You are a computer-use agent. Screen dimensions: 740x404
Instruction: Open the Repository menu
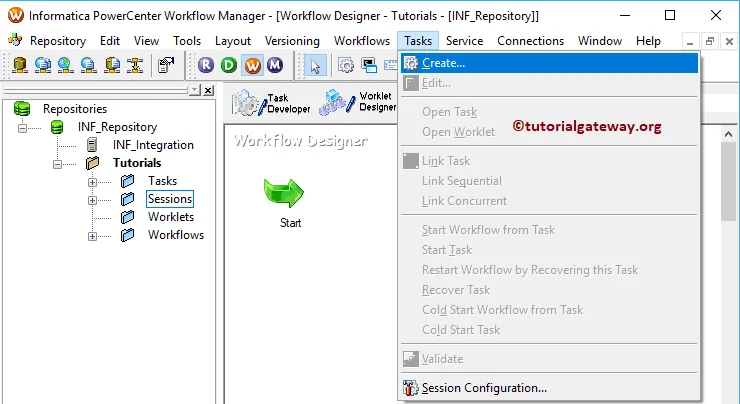click(58, 41)
